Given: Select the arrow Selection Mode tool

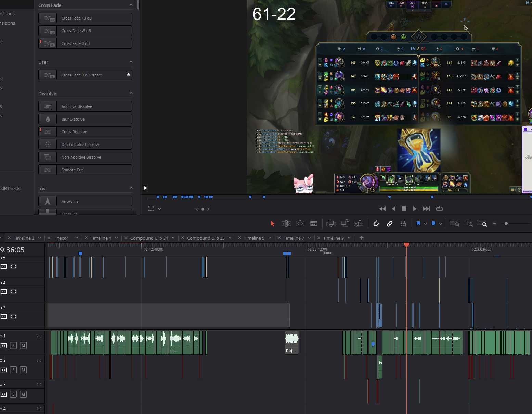Looking at the screenshot, I should (272, 224).
